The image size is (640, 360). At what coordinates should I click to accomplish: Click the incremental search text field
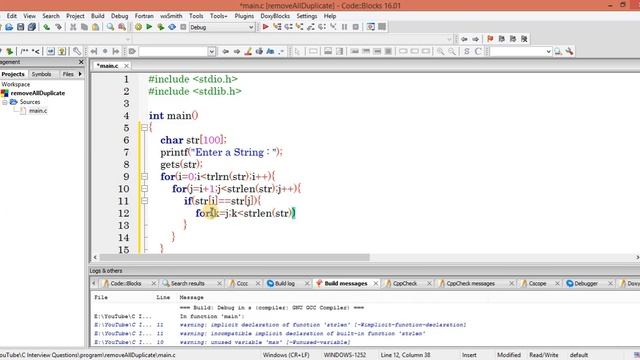(173, 52)
